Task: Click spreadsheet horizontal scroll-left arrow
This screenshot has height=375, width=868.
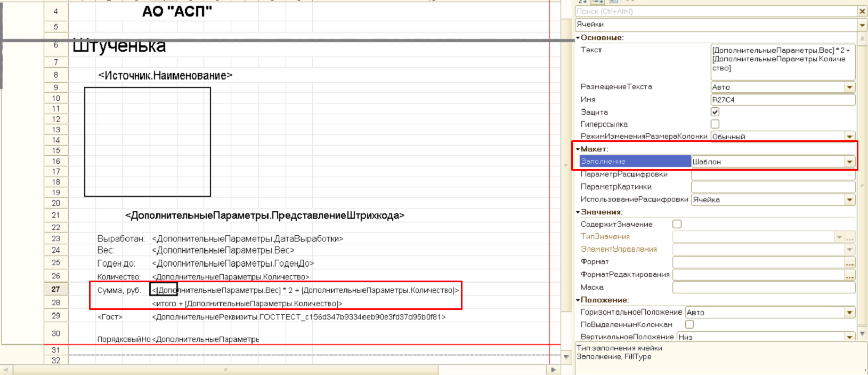Action: 7,370
